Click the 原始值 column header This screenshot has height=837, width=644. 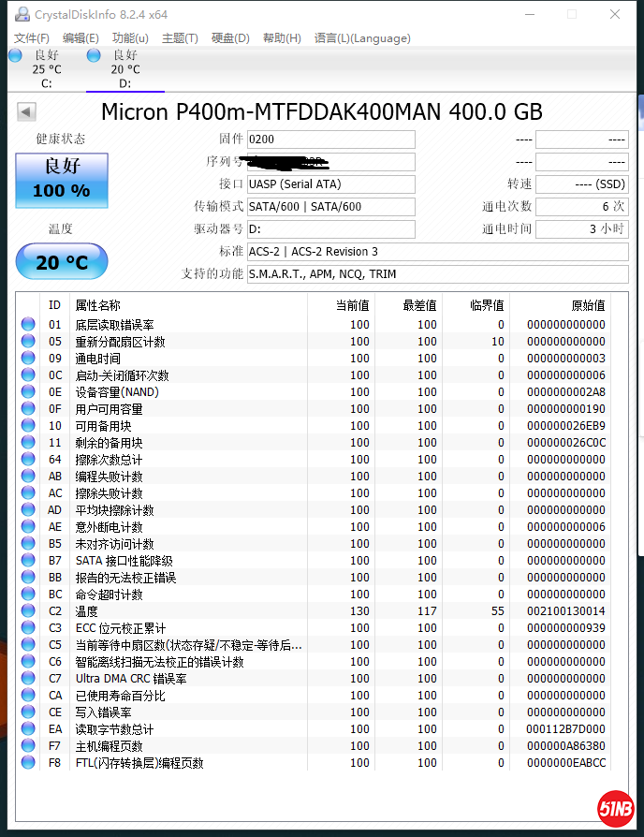tap(588, 305)
